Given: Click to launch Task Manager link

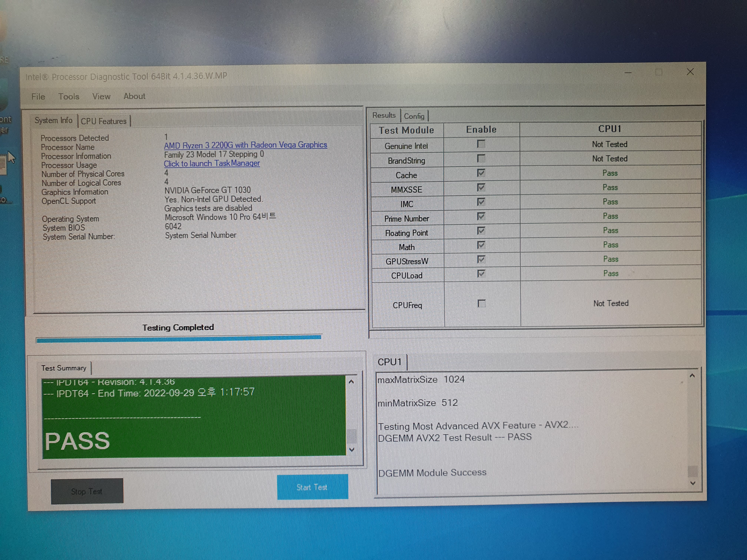Looking at the screenshot, I should coord(212,163).
